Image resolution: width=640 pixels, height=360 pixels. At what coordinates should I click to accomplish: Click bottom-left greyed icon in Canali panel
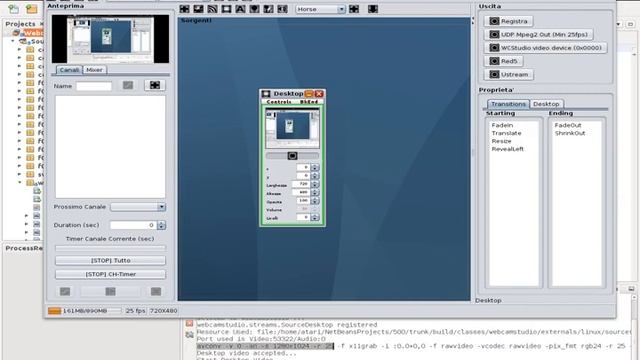pyautogui.click(x=65, y=291)
